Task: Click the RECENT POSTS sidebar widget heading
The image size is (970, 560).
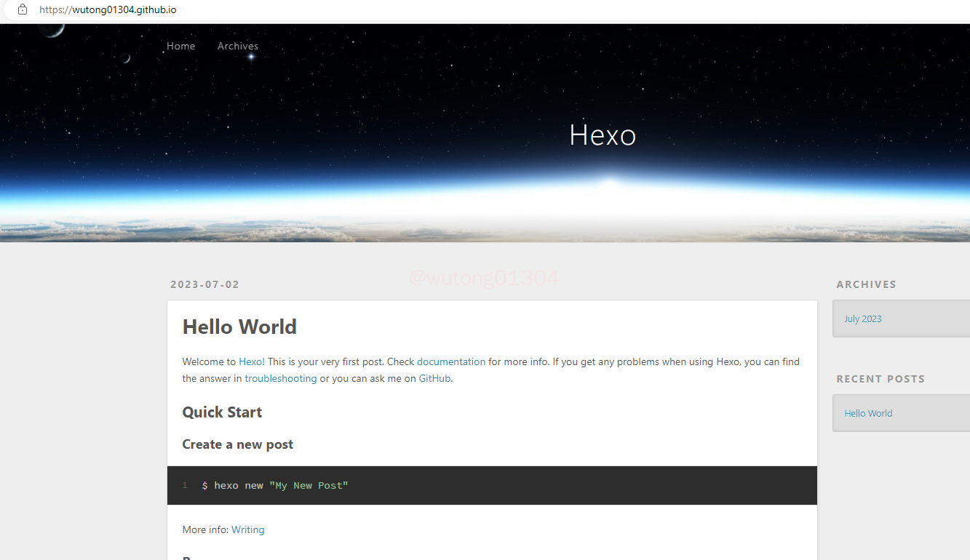Action: 880,379
